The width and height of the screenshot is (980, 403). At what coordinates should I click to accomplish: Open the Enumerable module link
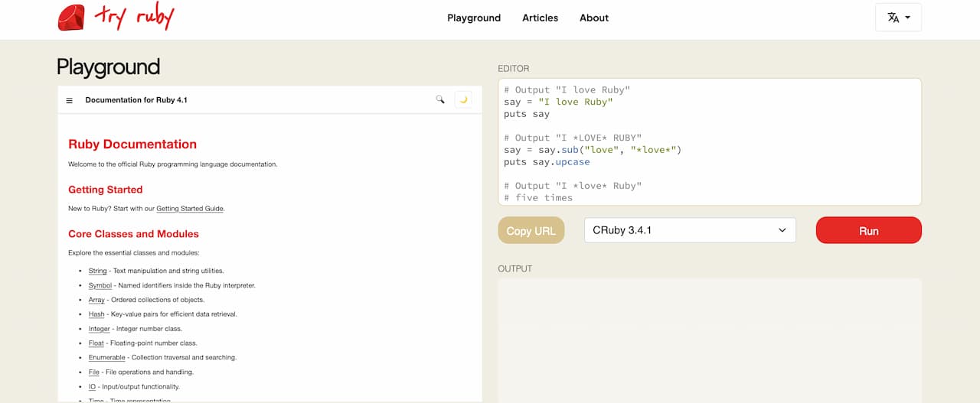coord(106,358)
